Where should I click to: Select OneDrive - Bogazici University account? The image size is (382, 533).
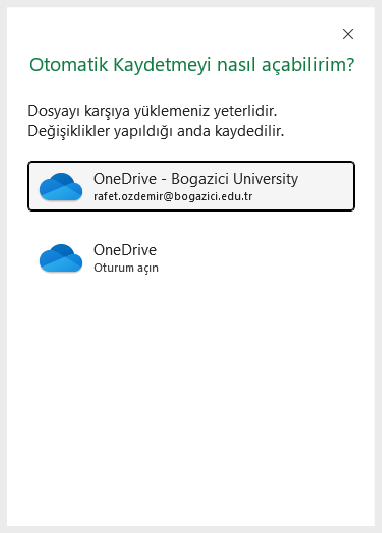[191, 186]
